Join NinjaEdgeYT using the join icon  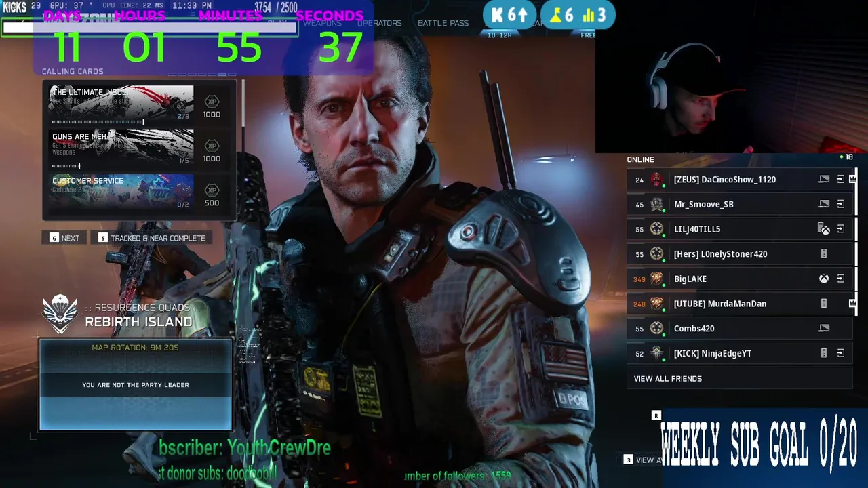[x=840, y=353]
